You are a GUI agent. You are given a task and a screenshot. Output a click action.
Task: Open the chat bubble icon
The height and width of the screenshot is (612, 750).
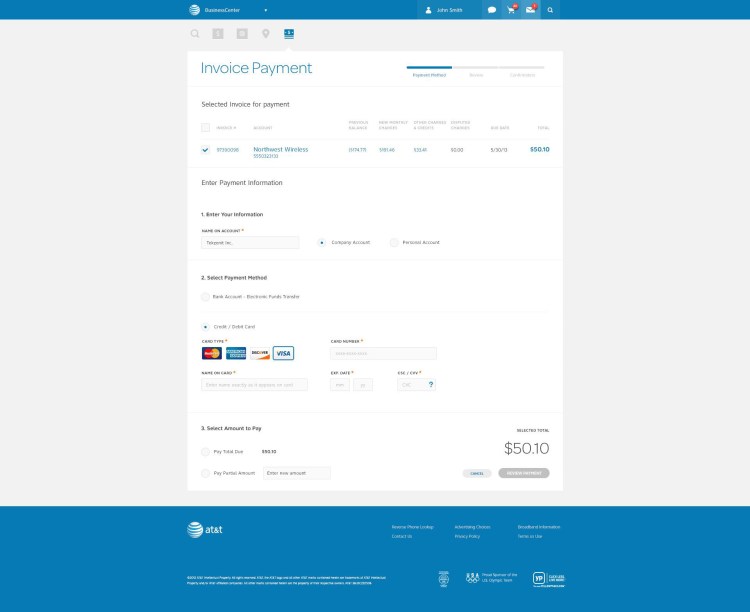[492, 10]
